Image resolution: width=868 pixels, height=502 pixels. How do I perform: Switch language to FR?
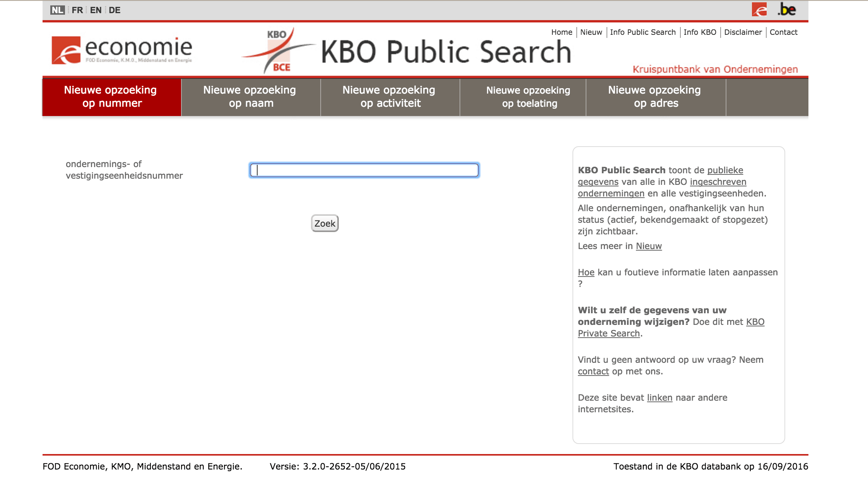coord(77,10)
